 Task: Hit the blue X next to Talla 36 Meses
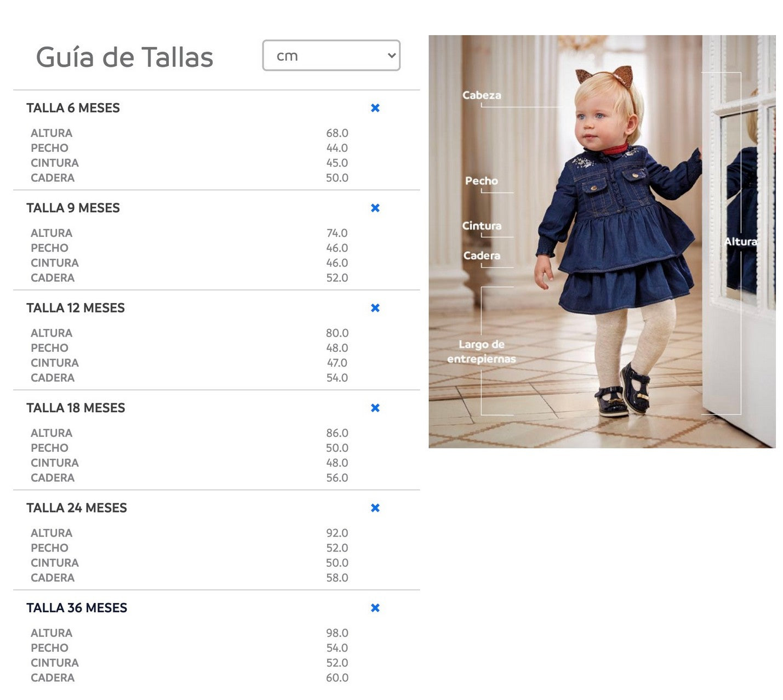pos(375,608)
